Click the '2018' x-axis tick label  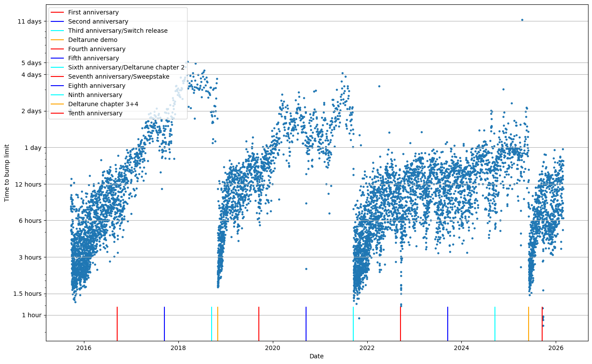[178, 348]
